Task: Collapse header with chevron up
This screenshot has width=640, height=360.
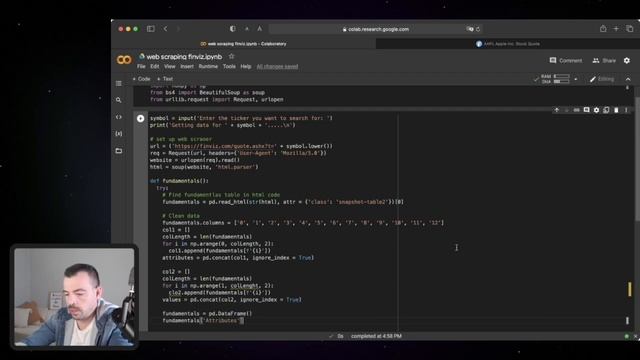Action: (628, 79)
